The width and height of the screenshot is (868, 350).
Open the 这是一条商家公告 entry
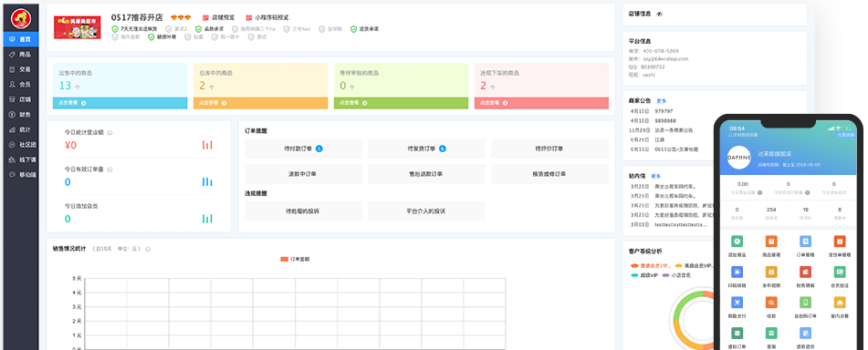click(x=673, y=130)
